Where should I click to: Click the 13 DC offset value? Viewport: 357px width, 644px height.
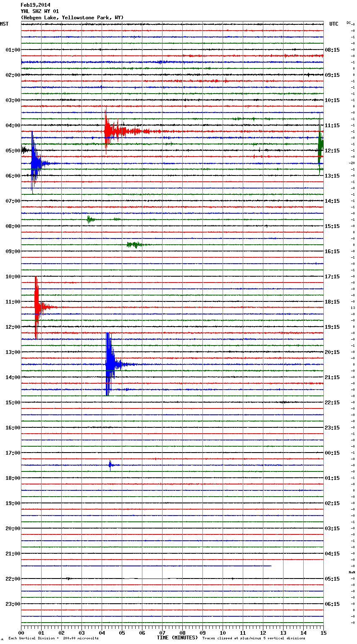[x=353, y=308]
